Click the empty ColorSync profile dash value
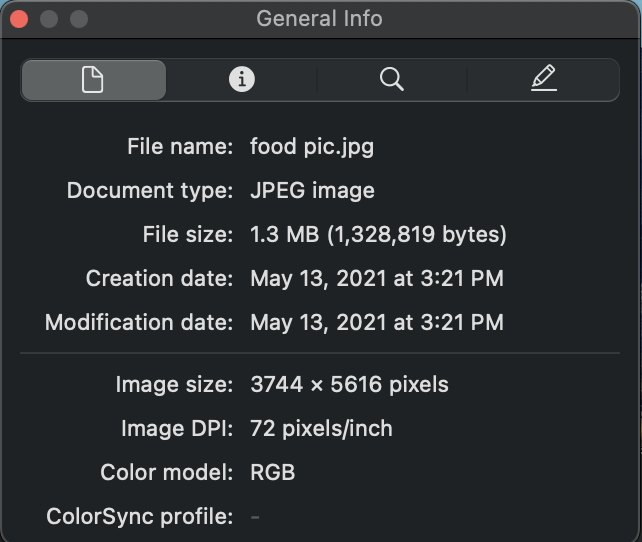Screen dimensions: 642x542 255,517
